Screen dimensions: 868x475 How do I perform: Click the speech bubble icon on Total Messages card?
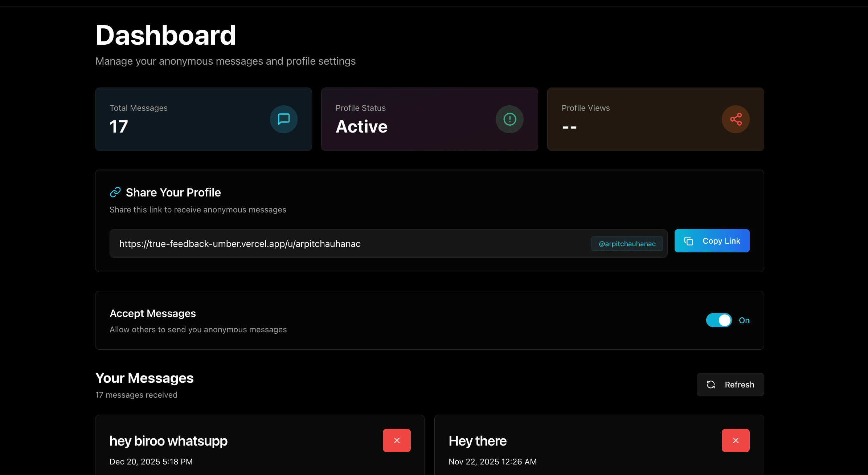(283, 119)
